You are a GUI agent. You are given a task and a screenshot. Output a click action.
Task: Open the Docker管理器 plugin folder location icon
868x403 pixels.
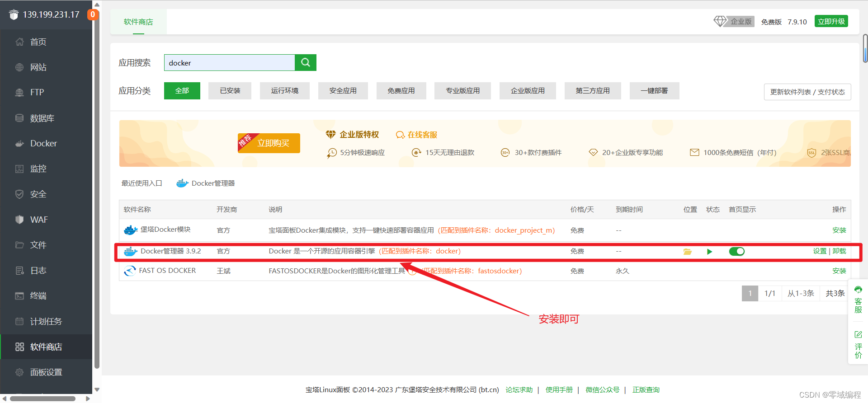coord(688,252)
